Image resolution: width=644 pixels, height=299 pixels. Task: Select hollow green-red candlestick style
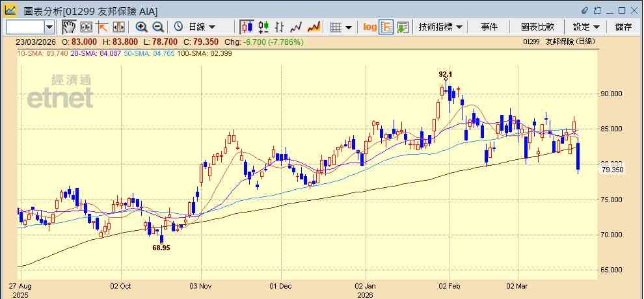point(263,27)
